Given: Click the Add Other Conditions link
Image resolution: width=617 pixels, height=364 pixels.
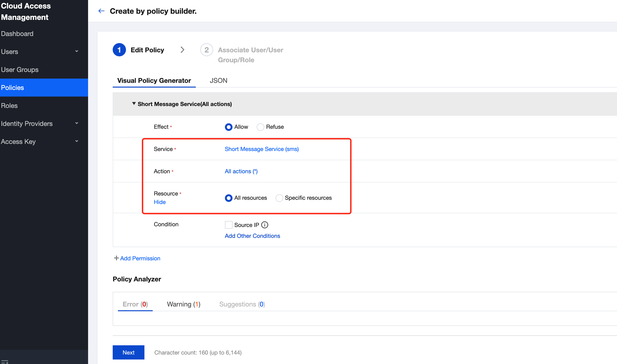Looking at the screenshot, I should pos(252,236).
